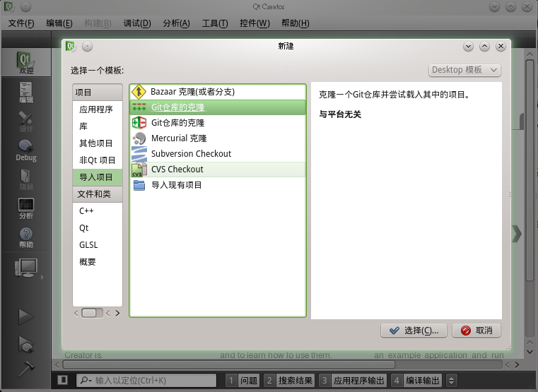Click the Mercurial clone icon

[139, 138]
